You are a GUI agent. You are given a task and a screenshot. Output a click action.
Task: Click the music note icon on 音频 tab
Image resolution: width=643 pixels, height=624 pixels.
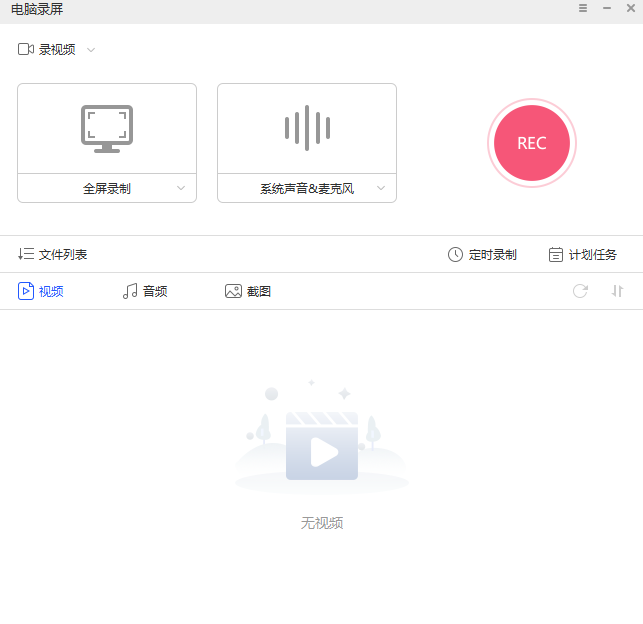[x=130, y=291]
